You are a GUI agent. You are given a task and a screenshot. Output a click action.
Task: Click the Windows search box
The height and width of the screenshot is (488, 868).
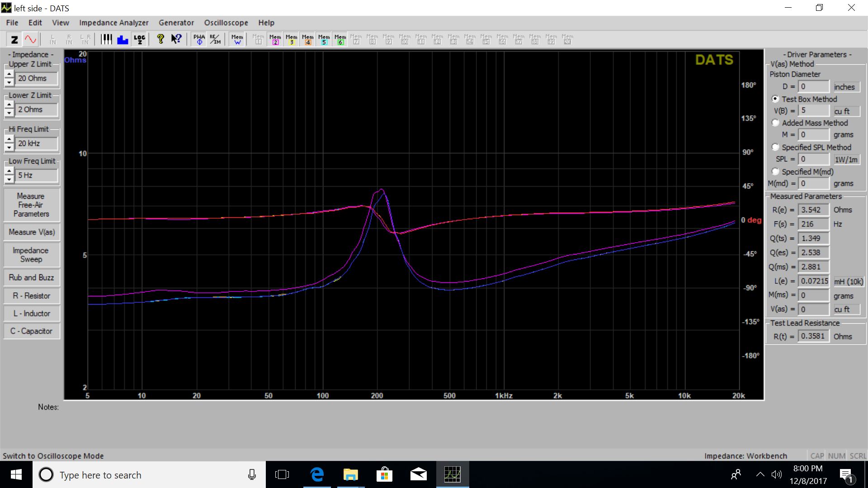tap(149, 475)
